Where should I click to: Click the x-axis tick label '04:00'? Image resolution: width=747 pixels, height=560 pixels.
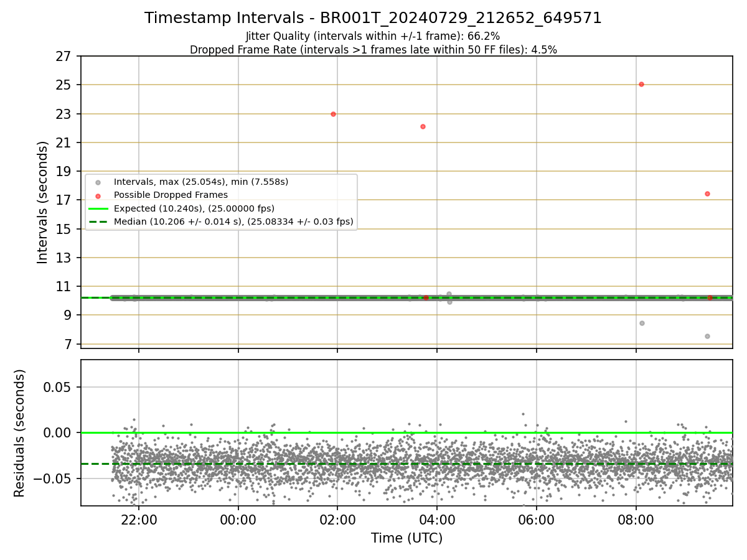pos(437,520)
